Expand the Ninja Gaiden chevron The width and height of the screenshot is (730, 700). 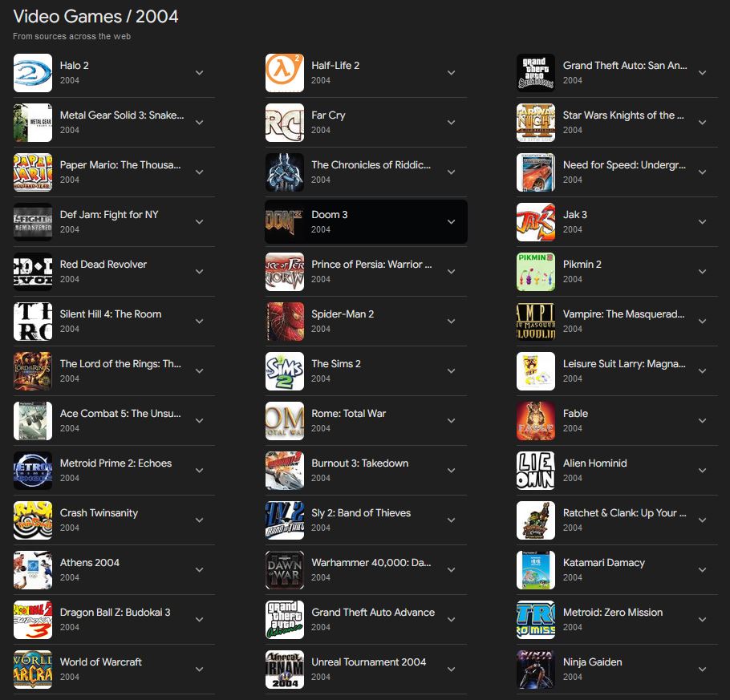pyautogui.click(x=703, y=670)
